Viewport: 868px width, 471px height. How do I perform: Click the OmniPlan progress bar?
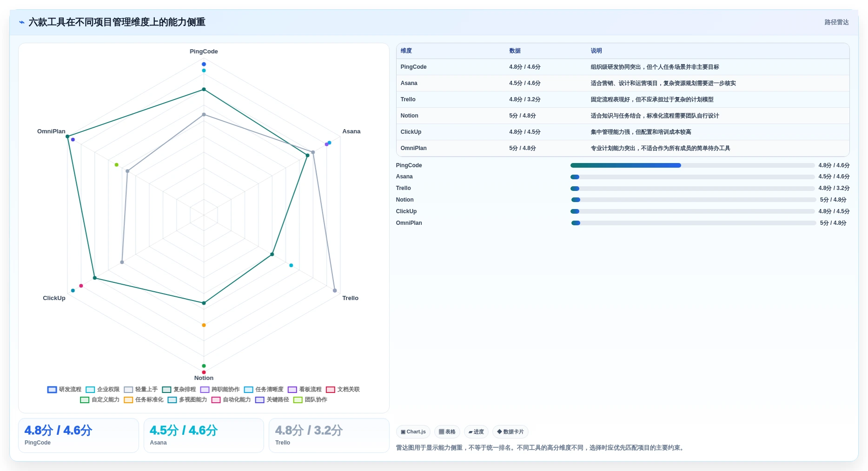pos(694,223)
